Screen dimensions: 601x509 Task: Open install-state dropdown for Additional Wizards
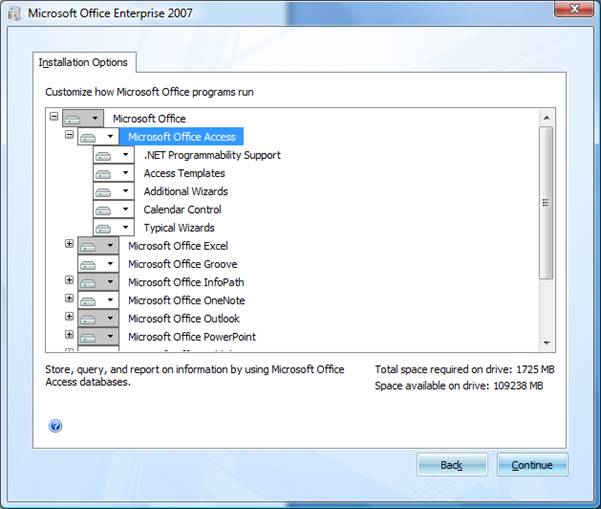coord(113,191)
